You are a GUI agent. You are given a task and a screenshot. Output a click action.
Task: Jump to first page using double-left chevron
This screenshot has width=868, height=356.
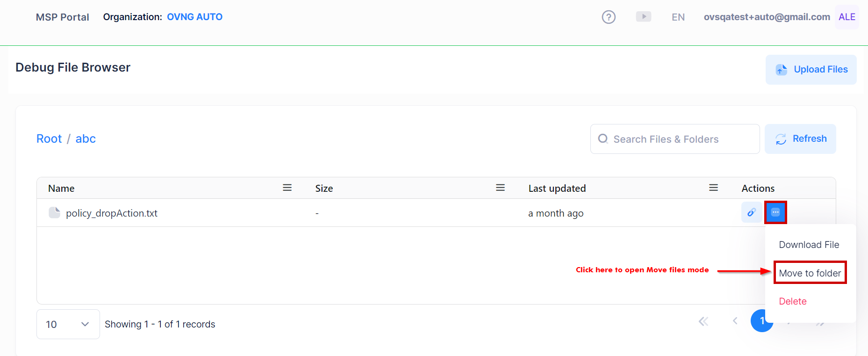click(x=703, y=321)
